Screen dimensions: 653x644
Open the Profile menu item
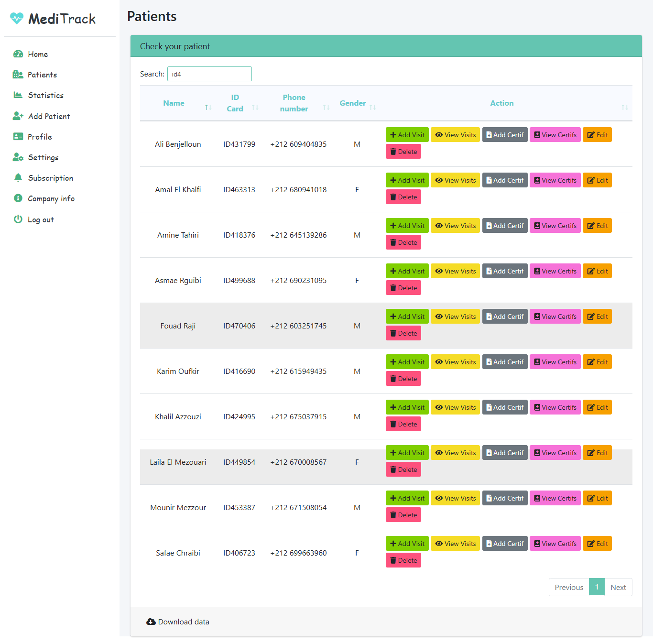(x=40, y=137)
